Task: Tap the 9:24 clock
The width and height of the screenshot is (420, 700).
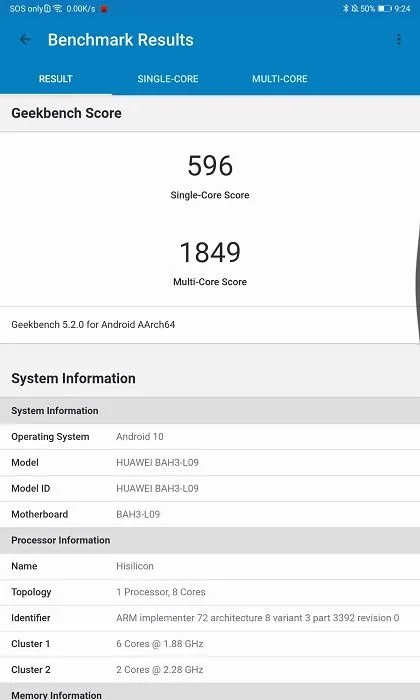Action: (x=402, y=8)
